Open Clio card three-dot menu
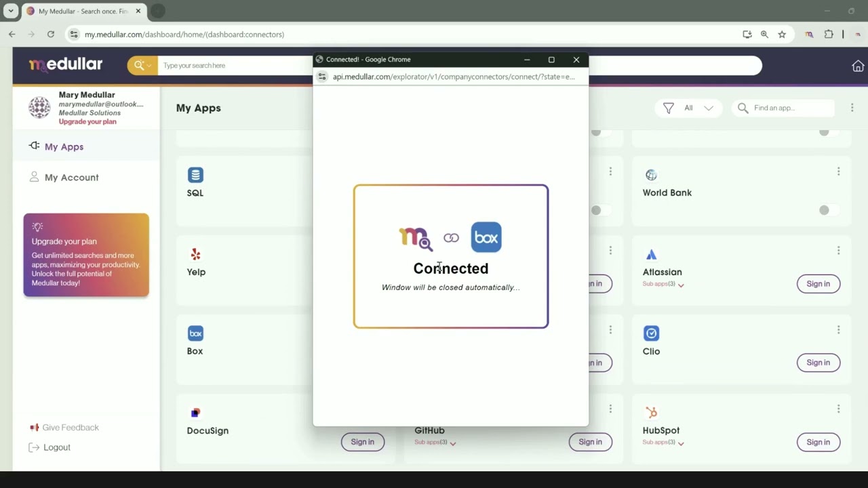The image size is (868, 488). [838, 330]
